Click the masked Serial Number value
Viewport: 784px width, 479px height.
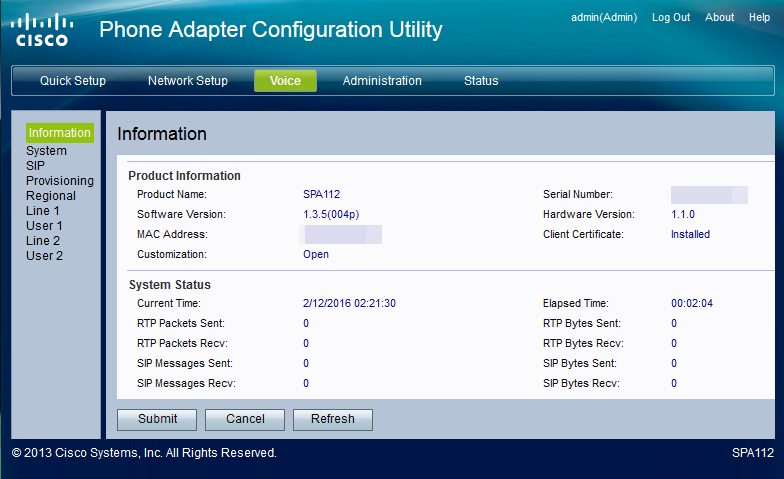pos(709,194)
